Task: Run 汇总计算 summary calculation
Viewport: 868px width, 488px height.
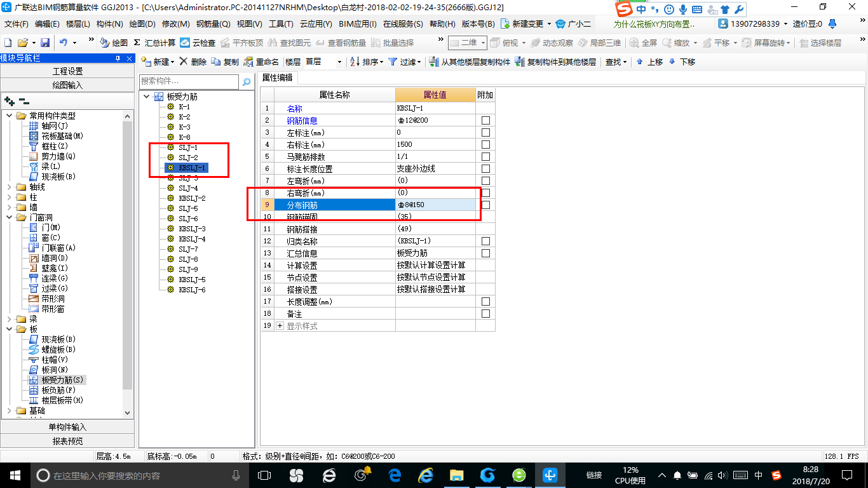Action: point(154,43)
